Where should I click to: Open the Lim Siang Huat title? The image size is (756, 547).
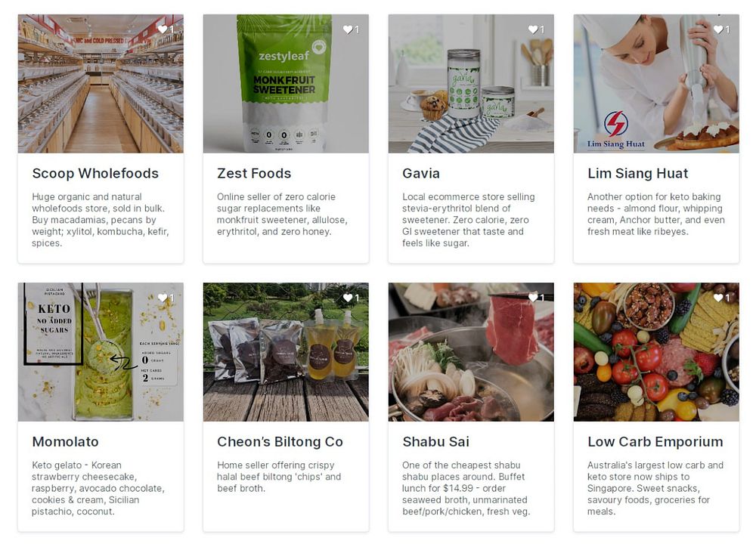[637, 174]
